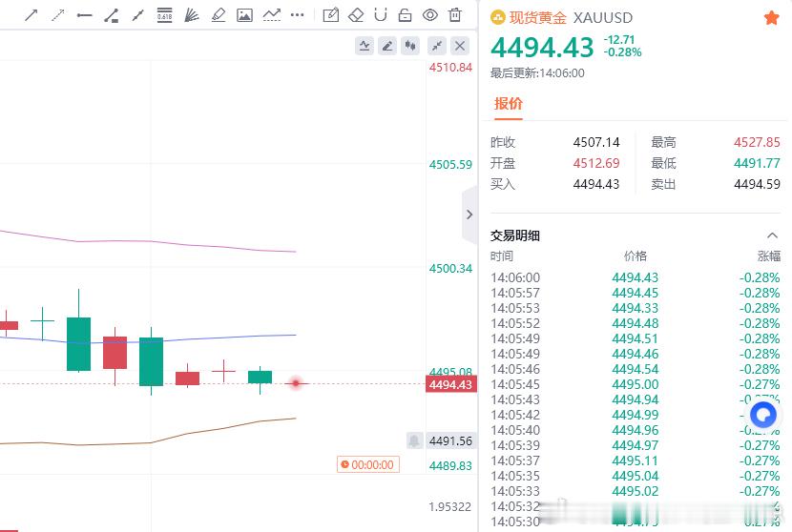Click the current price tag 4494.43 on axis
The image size is (792, 532).
coord(451,384)
